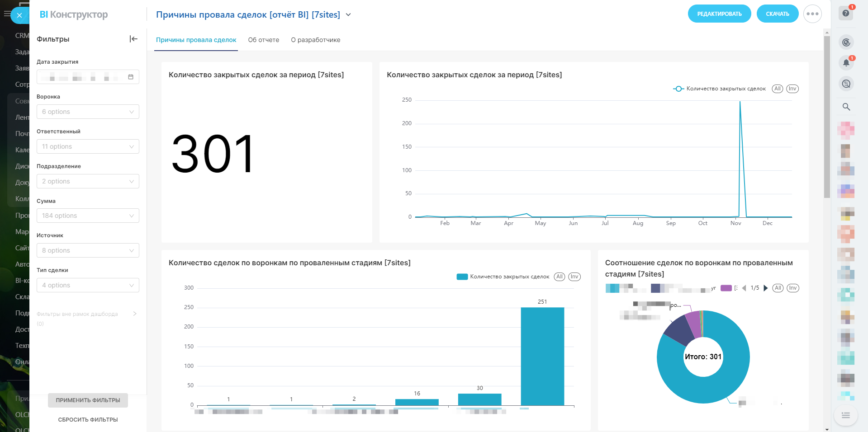Image resolution: width=868 pixels, height=432 pixels.
Task: Click the help question mark icon
Action: click(846, 13)
